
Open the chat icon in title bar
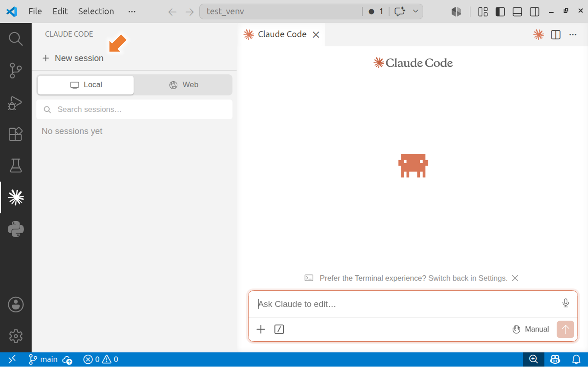[x=399, y=12]
